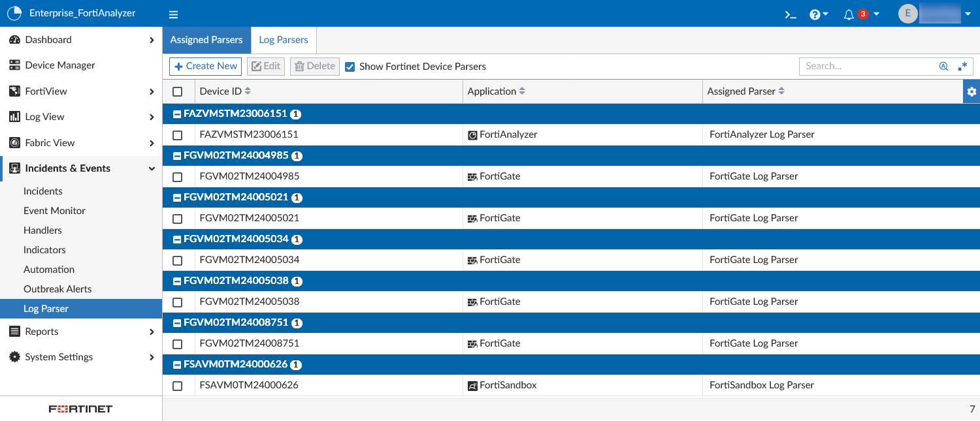Click the user avatar E icon
The image size is (980, 421).
pos(908,13)
